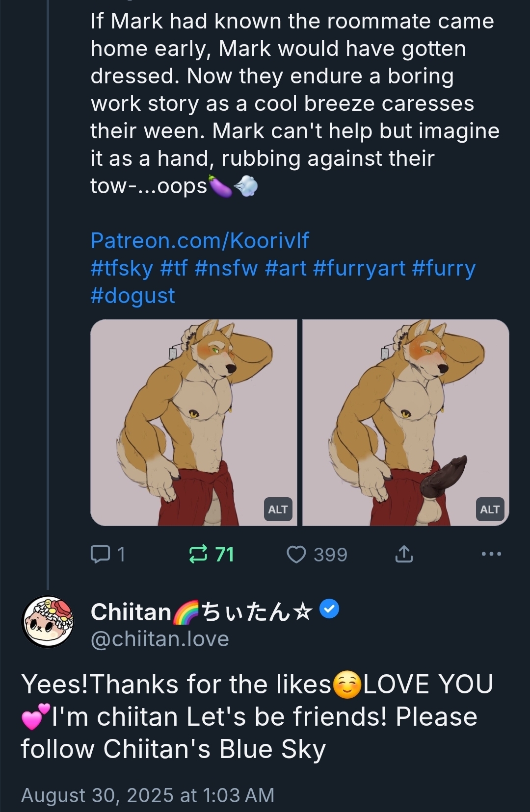
Task: Open the three-dot more options menu
Action: 491,554
